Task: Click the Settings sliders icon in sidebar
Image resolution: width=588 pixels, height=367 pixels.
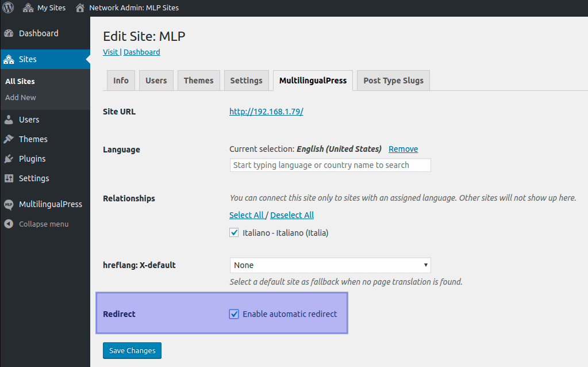Action: (9, 178)
